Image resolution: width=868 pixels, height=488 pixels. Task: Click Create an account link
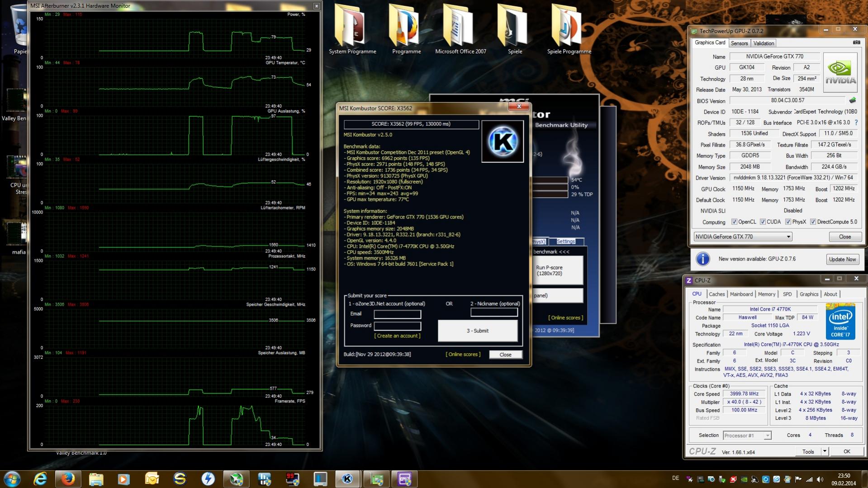coord(397,336)
